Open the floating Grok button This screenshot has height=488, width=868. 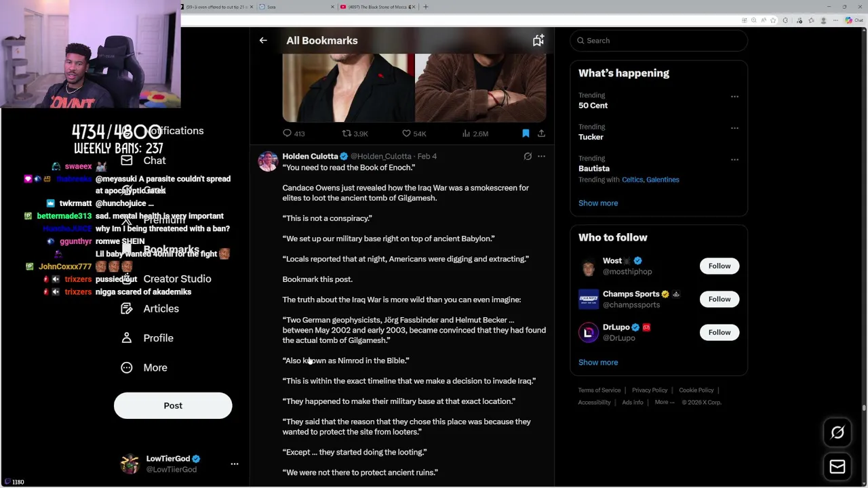pos(837,432)
